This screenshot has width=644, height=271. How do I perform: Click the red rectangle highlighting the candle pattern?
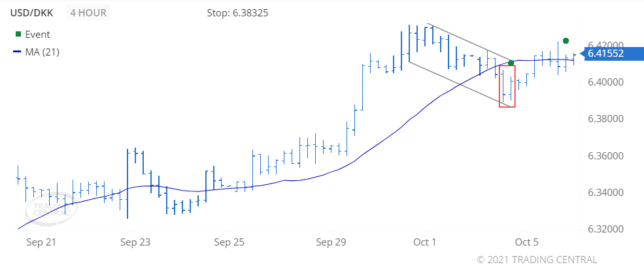click(507, 86)
